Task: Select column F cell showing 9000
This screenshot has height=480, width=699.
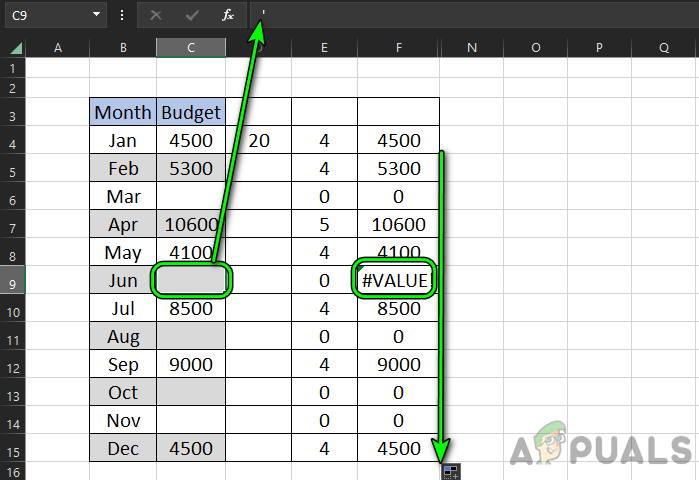Action: pos(398,364)
